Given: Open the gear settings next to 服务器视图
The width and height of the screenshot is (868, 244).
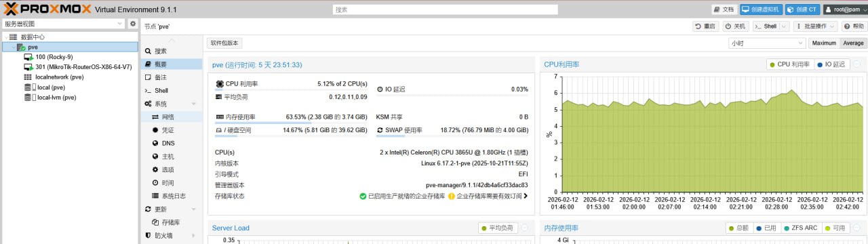Looking at the screenshot, I should pos(133,24).
